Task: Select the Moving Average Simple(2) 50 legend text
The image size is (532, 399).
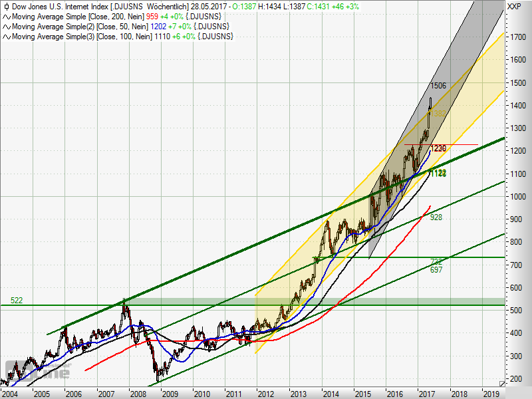Action: coord(80,27)
